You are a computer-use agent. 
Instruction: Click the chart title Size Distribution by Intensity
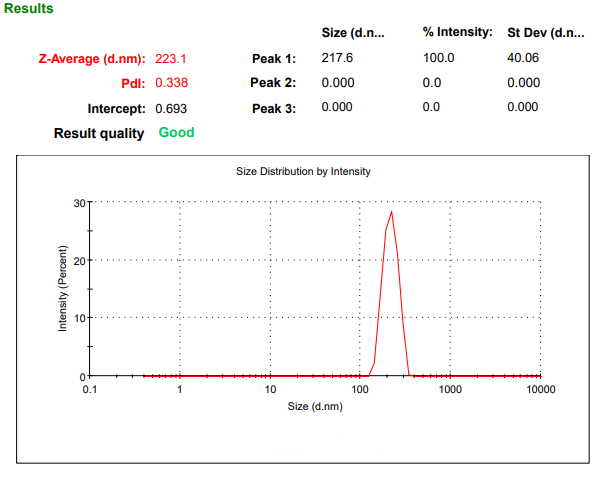pos(303,171)
